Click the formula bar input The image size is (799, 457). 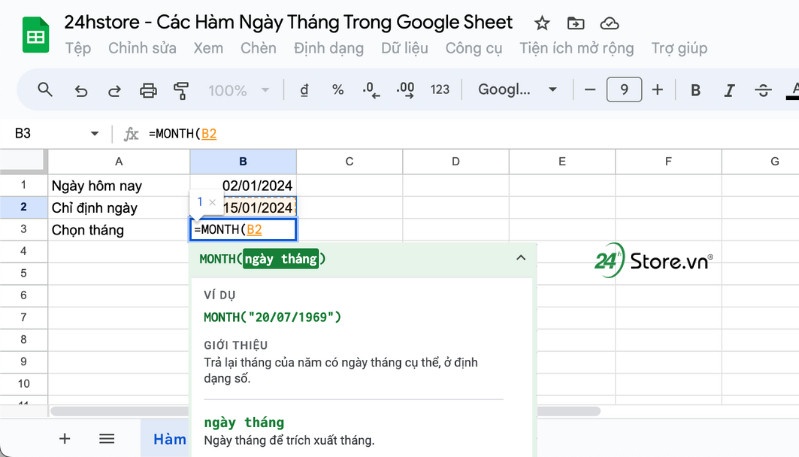click(x=471, y=134)
